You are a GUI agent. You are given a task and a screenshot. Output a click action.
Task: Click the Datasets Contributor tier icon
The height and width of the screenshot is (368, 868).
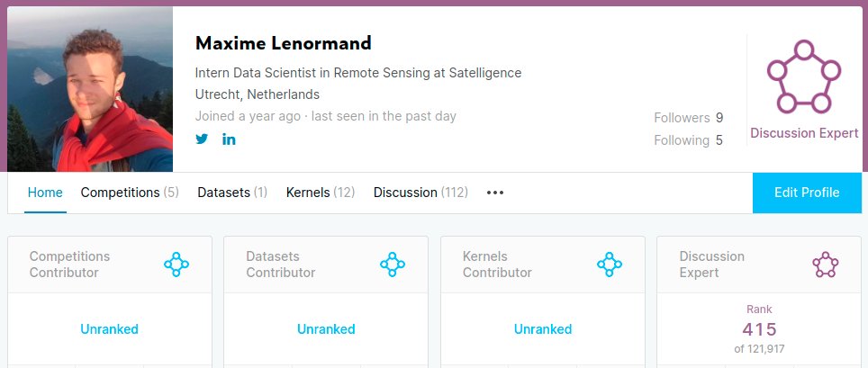pos(393,264)
